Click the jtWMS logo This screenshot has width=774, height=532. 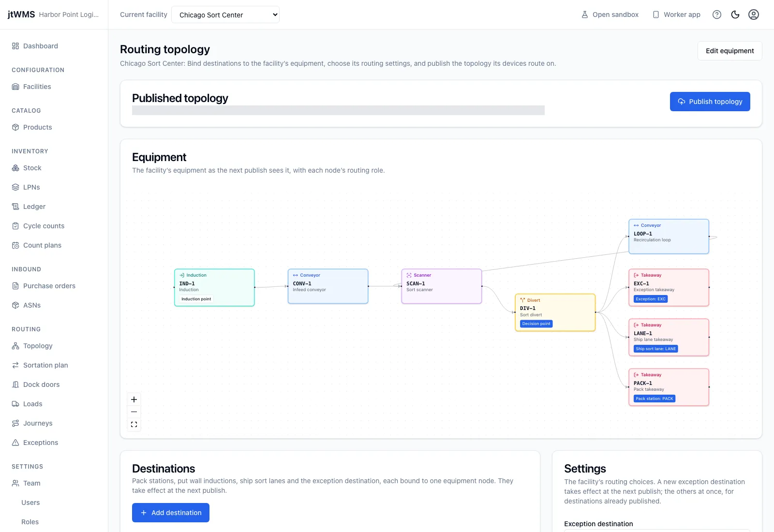click(21, 15)
